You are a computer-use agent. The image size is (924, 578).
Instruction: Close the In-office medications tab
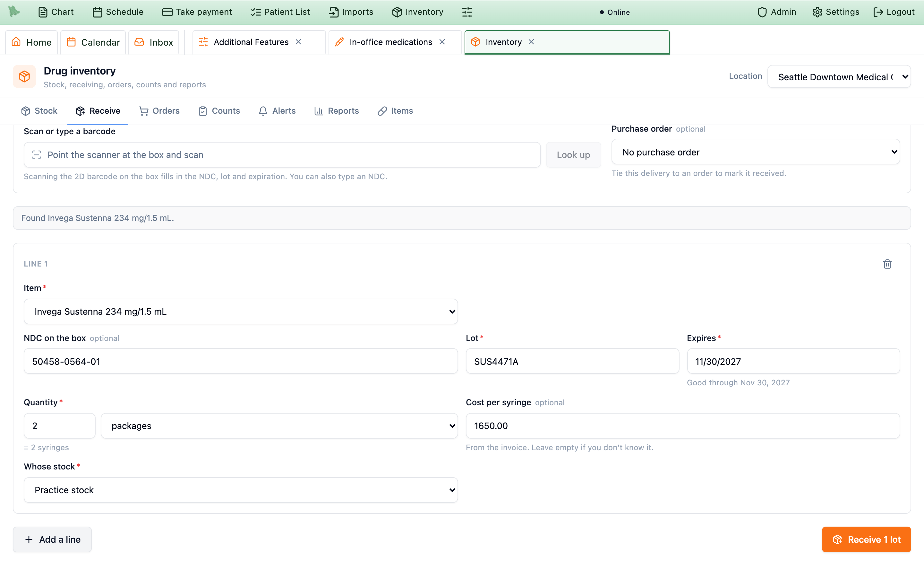pos(442,42)
